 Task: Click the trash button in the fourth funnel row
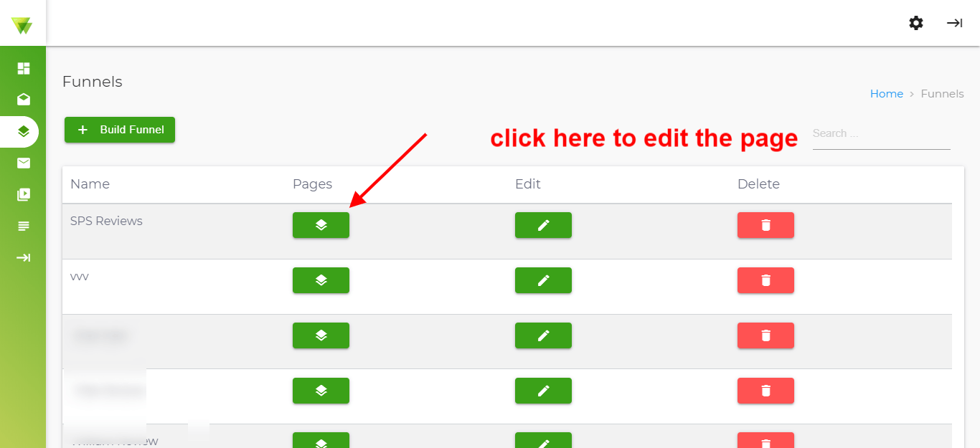point(765,391)
